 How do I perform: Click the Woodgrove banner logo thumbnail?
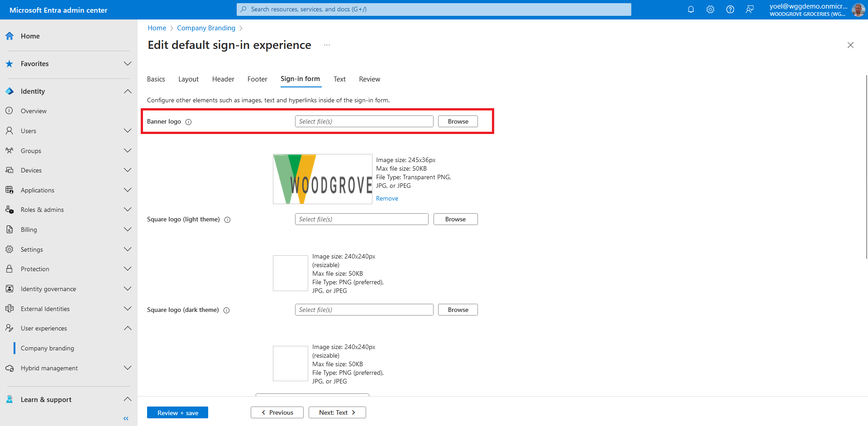click(322, 179)
